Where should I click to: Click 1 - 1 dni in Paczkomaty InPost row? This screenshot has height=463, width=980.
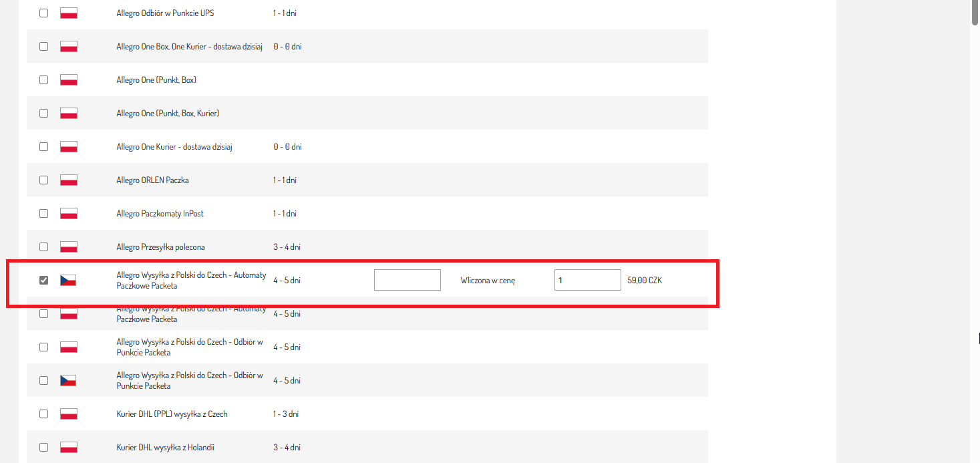[x=285, y=213]
